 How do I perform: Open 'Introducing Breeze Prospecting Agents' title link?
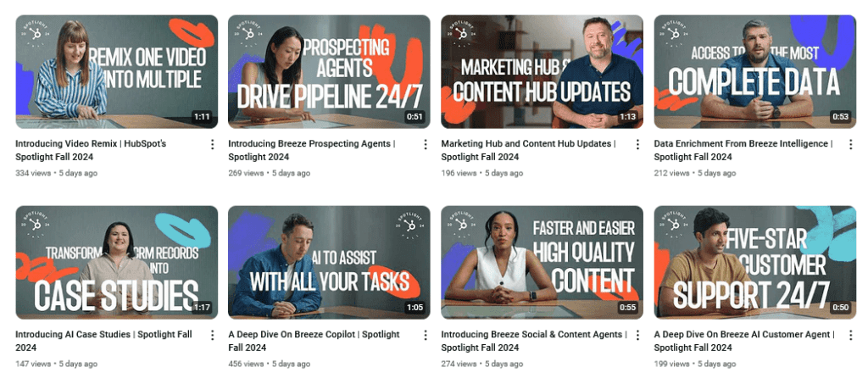(x=312, y=150)
